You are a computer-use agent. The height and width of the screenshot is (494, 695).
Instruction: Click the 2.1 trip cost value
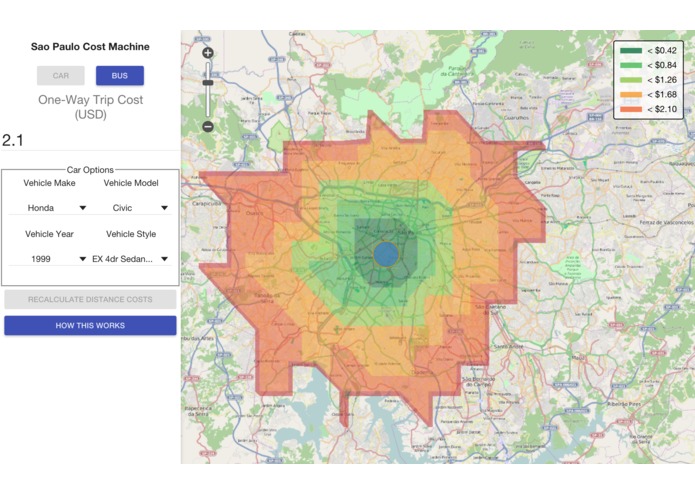point(13,140)
